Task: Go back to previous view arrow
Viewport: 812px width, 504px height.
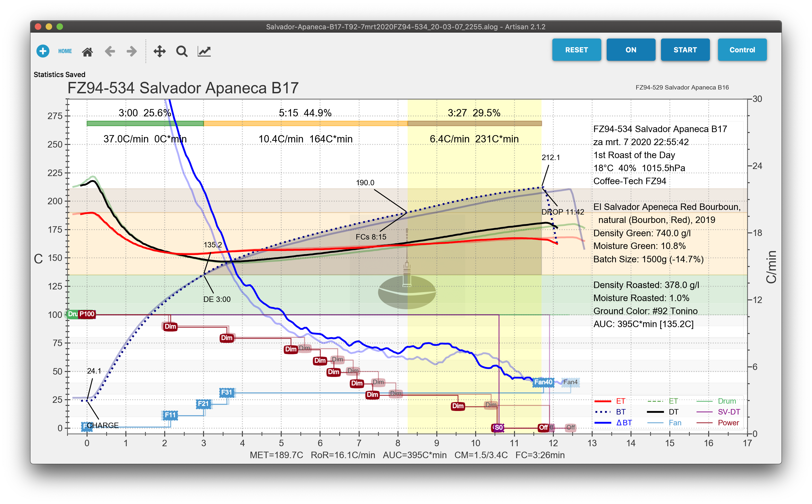Action: (x=110, y=51)
